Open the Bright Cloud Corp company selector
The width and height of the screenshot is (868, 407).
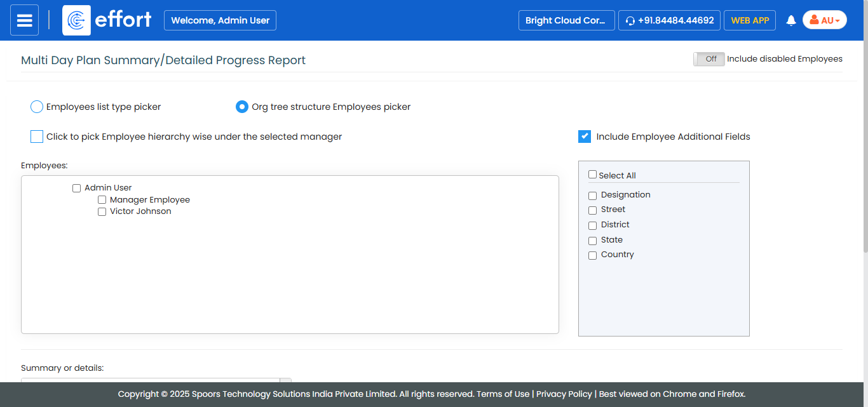click(x=566, y=20)
